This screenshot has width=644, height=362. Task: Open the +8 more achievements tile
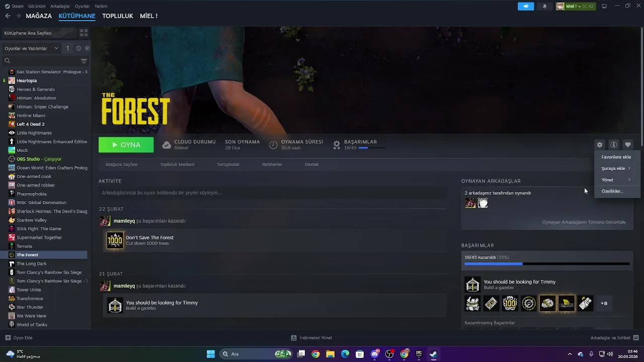pos(604,303)
